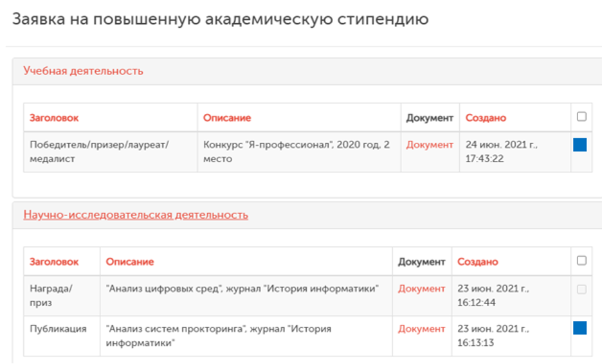Image resolution: width=602 pixels, height=364 pixels.
Task: Click the Заявка на повышенную академическую стипендию title
Action: coord(221,19)
